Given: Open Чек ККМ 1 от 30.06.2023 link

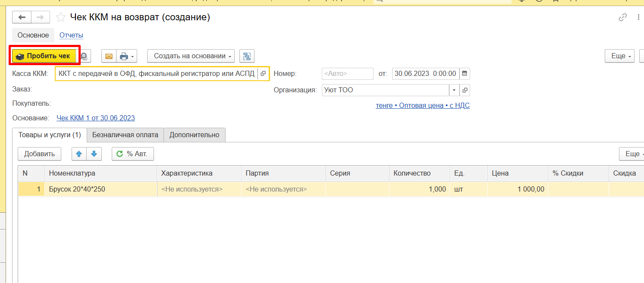Looking at the screenshot, I should [x=96, y=118].
